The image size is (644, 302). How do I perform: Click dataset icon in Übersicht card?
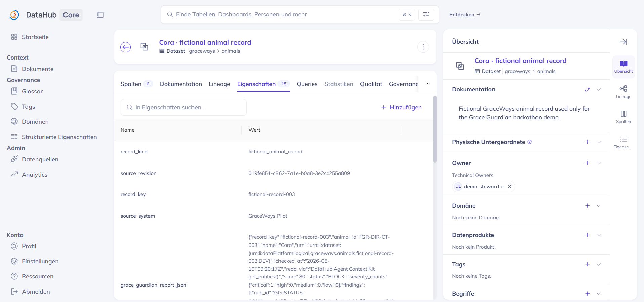pyautogui.click(x=460, y=66)
